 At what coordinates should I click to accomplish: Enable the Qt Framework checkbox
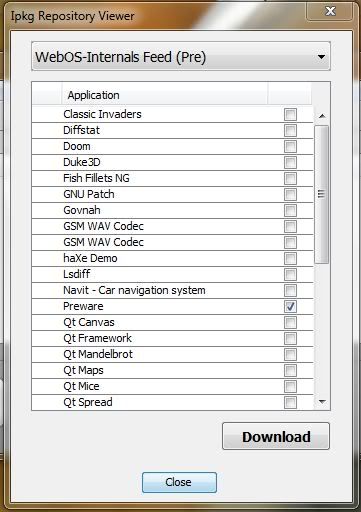290,338
